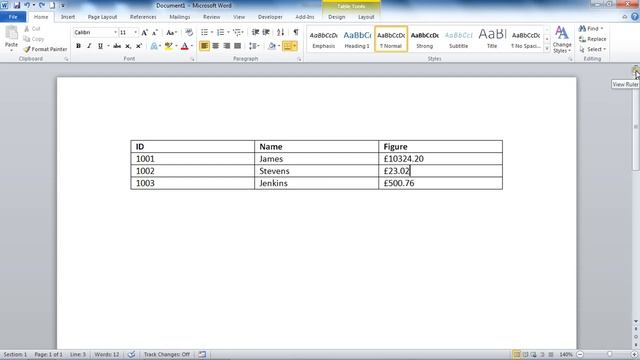Toggle Center alignment
Viewport: 640px width, 360px height.
coord(216,46)
